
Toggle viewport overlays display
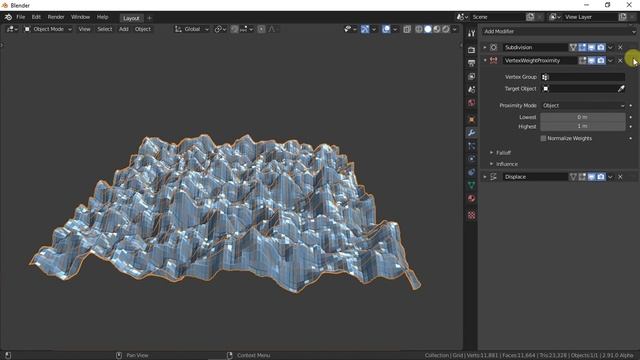(386, 29)
